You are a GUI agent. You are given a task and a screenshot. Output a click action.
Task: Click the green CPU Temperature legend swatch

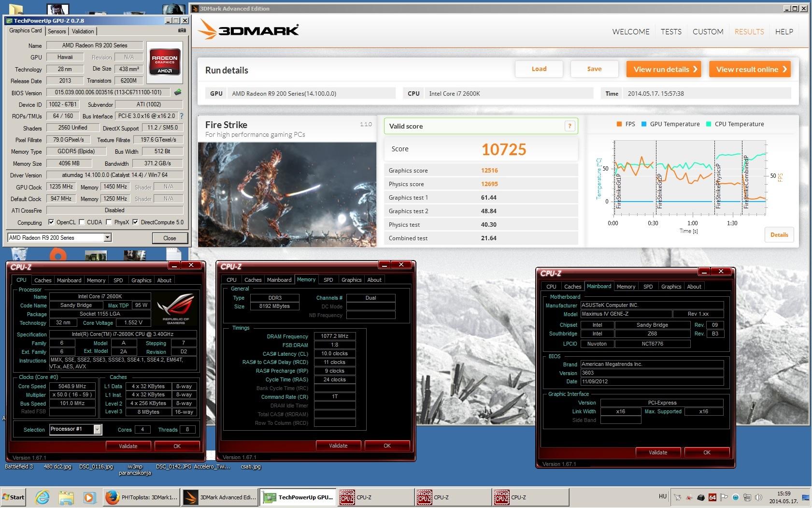pos(709,124)
